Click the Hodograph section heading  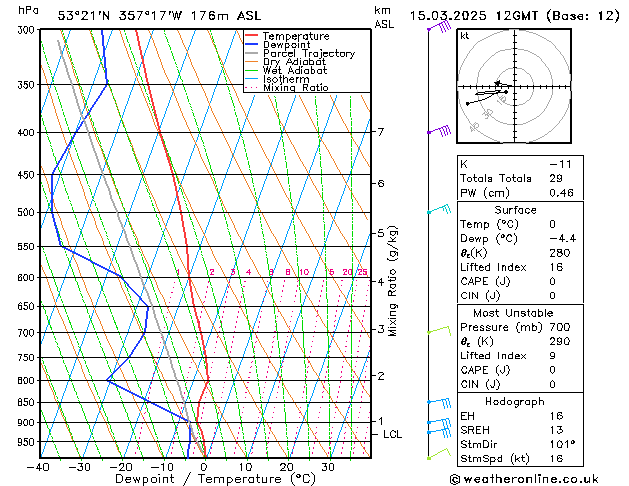click(x=515, y=402)
